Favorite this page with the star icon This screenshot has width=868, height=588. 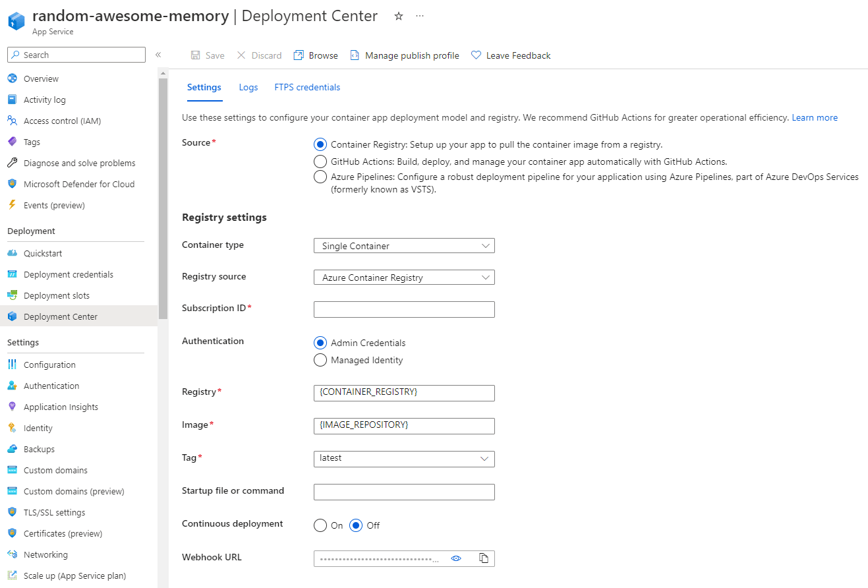point(399,16)
